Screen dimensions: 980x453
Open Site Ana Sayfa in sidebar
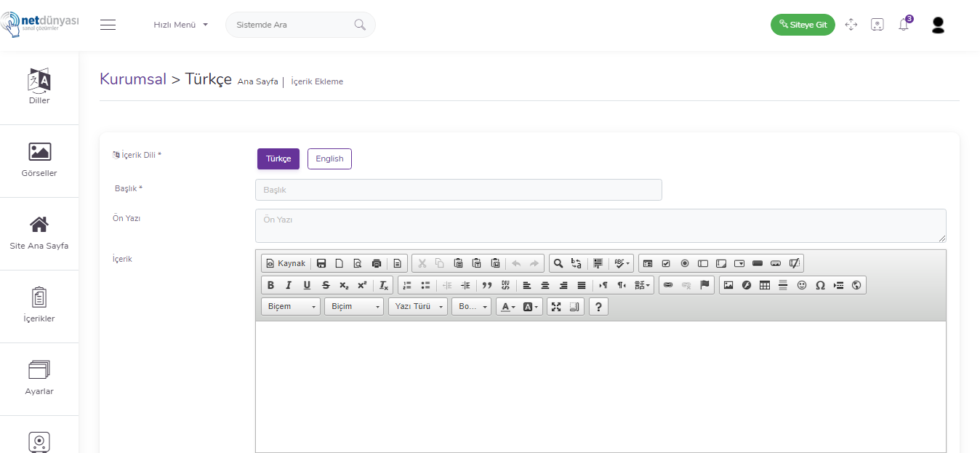point(39,233)
